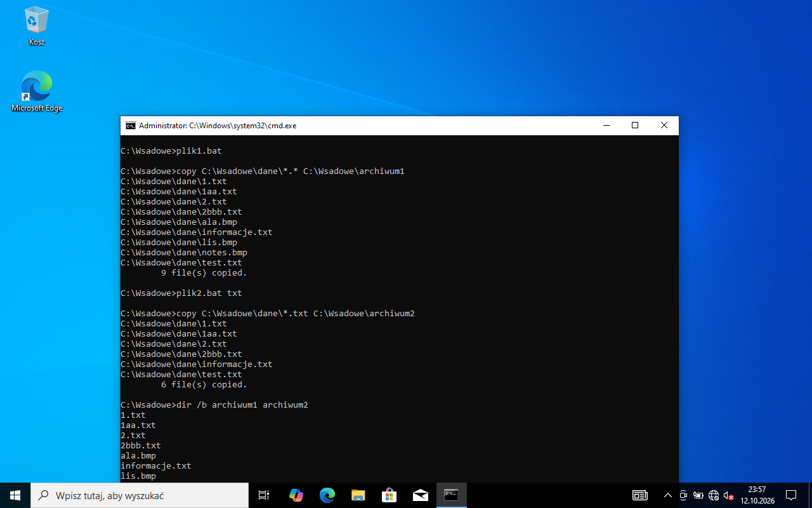The image size is (812, 508).
Task: Open Microsoft Edge from the taskbar
Action: pyautogui.click(x=327, y=495)
